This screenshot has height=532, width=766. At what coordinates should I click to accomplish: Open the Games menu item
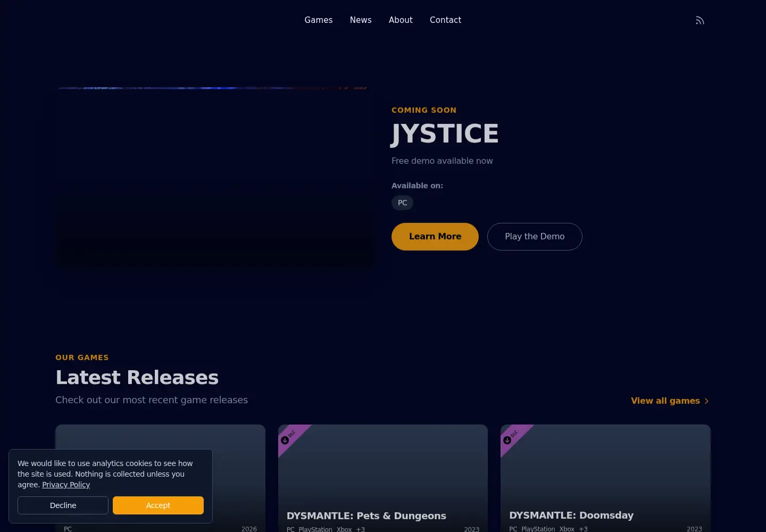click(319, 20)
